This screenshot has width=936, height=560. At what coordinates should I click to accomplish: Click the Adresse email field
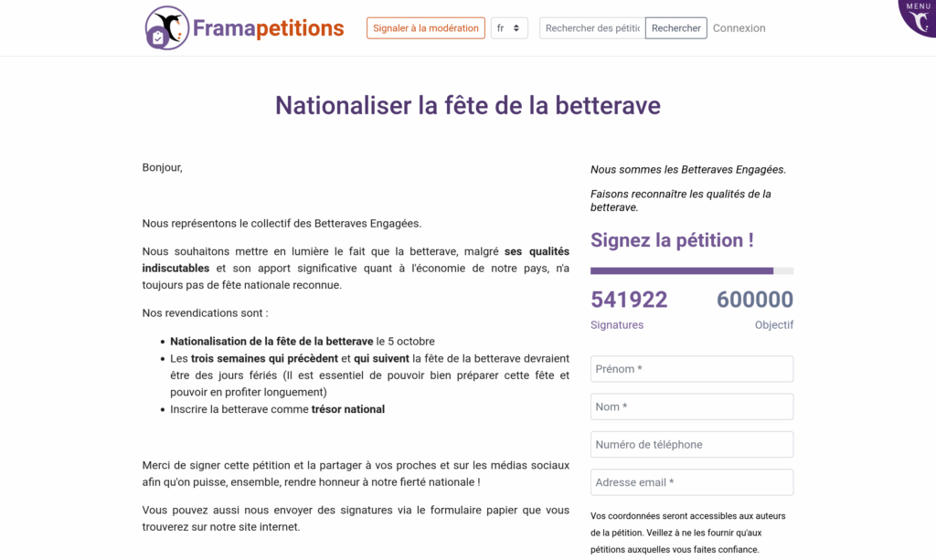click(x=691, y=482)
